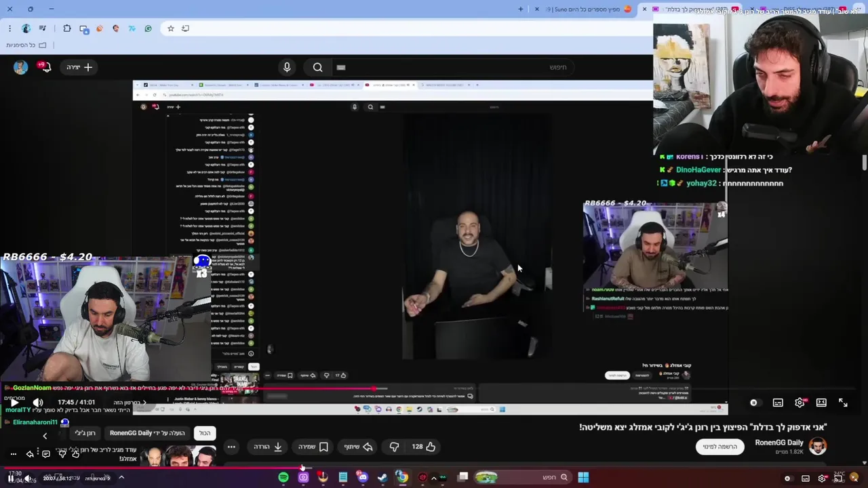Enter full screen mode
Screen dimensions: 868x488
click(843, 403)
